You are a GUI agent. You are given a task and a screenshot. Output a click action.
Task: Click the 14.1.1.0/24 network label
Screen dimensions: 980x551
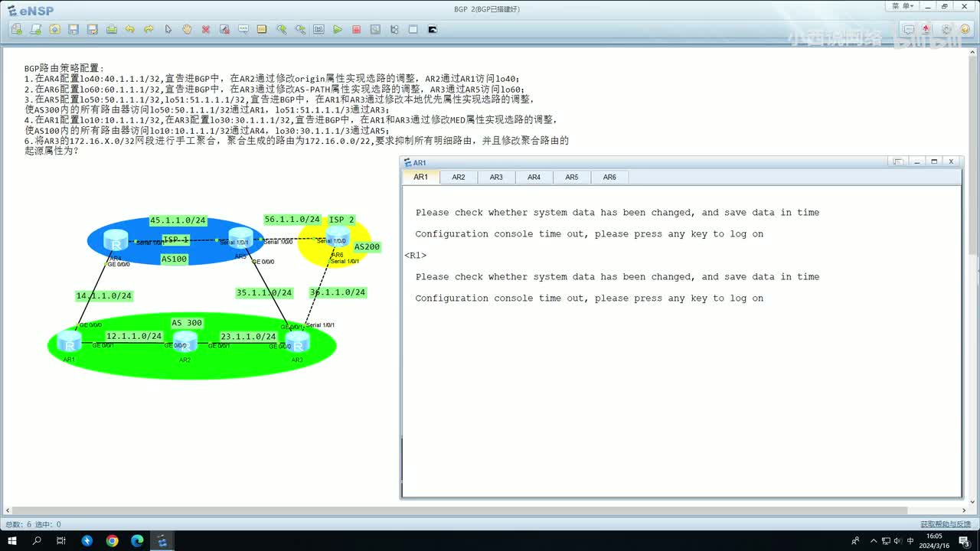(104, 296)
